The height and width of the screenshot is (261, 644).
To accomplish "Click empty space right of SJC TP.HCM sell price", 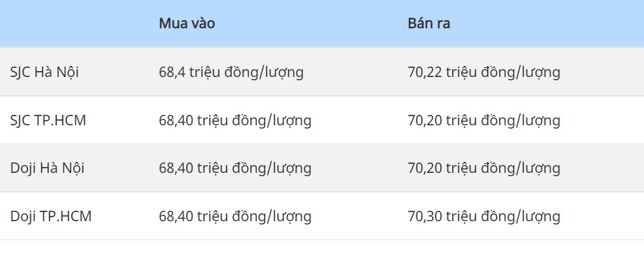I will click(604, 121).
